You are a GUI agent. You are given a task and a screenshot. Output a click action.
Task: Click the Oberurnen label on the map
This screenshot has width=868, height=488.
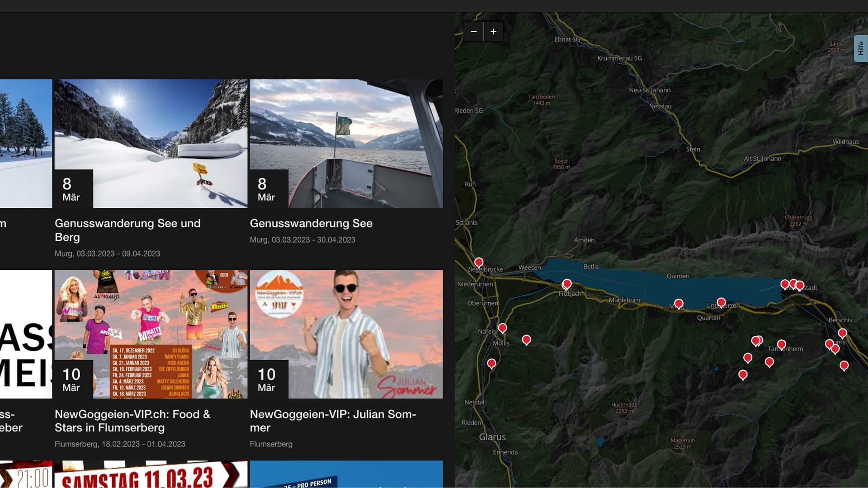(x=482, y=303)
